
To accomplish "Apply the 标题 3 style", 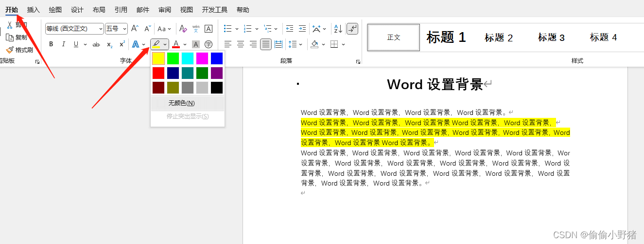I will click(551, 38).
